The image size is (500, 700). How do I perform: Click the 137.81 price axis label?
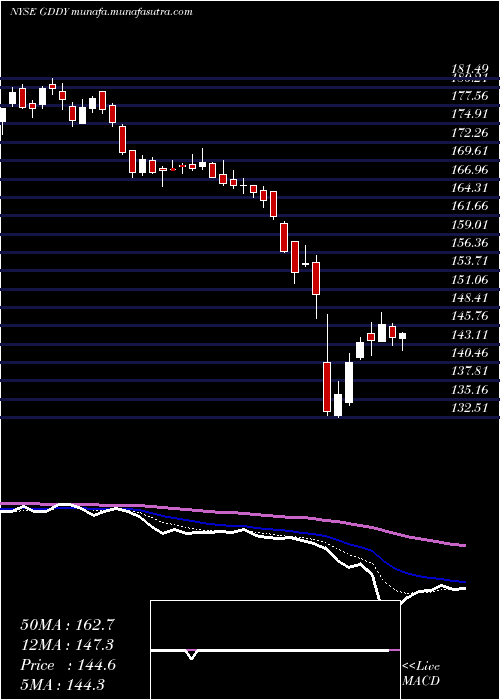469,372
